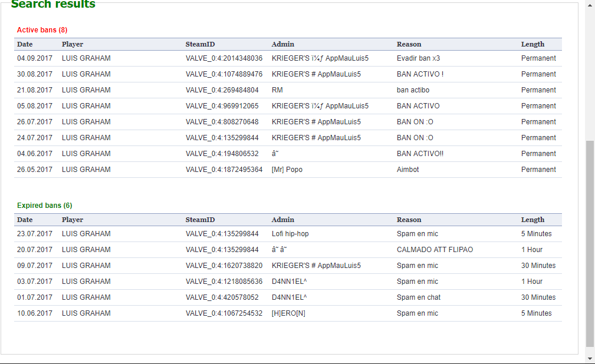The height and width of the screenshot is (364, 595).
Task: Select SteamID VALVE_0:4:1218085636
Action: pos(224,282)
